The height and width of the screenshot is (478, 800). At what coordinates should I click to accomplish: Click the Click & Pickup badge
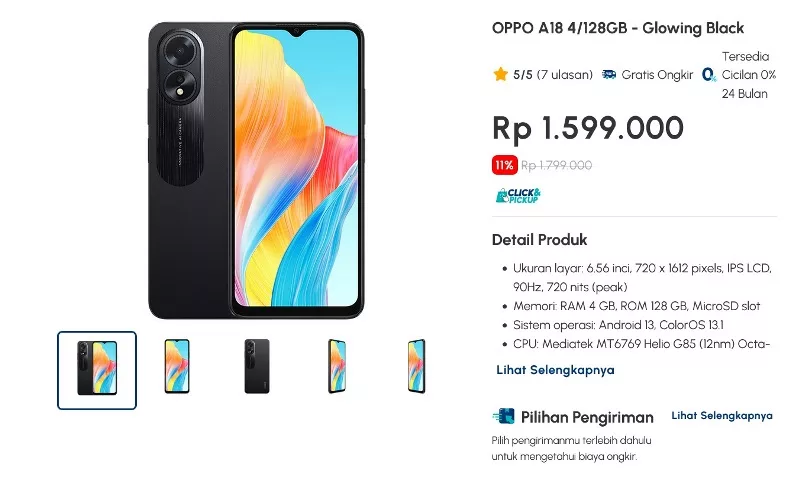pos(518,195)
